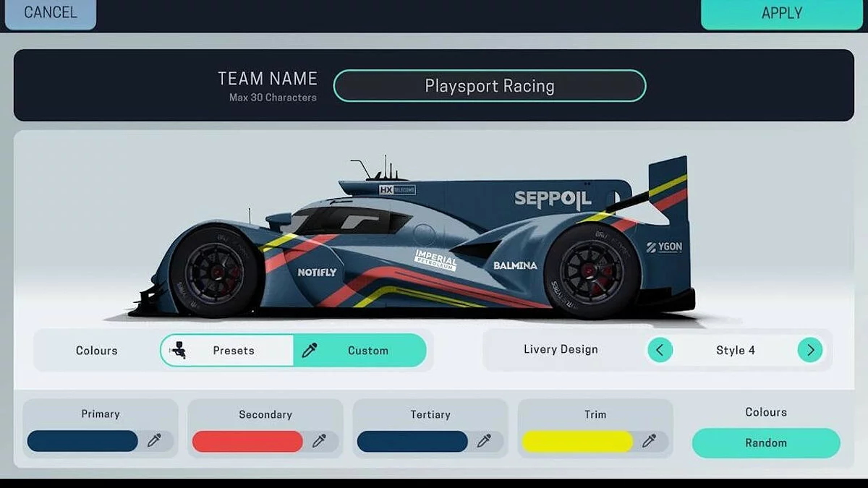
Task: Click the Team Name text field
Action: (490, 85)
